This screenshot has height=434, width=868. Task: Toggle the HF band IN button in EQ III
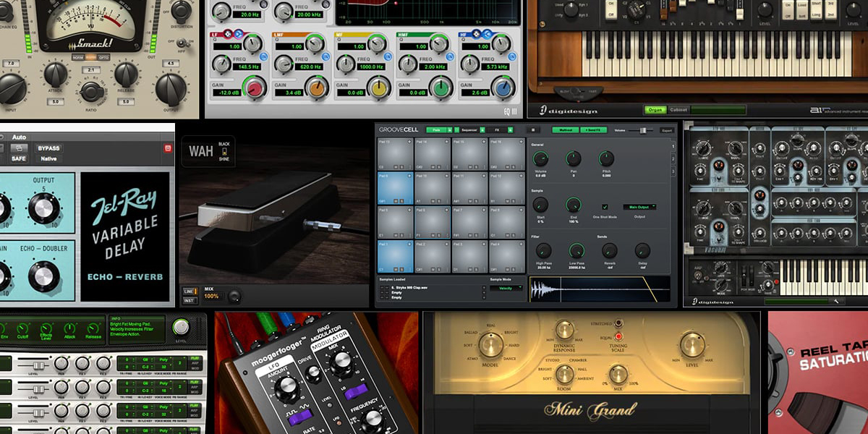[512, 56]
